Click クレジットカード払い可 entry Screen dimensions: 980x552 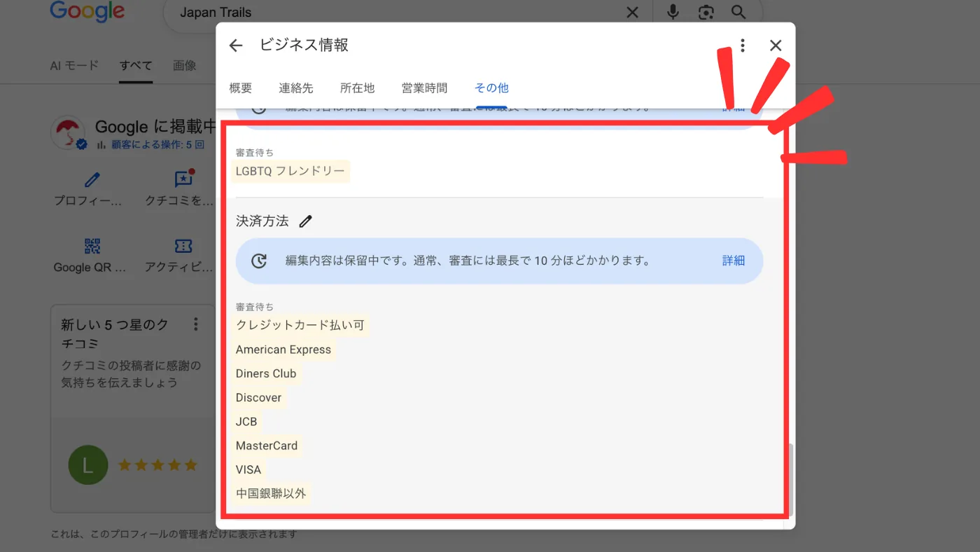pos(300,326)
